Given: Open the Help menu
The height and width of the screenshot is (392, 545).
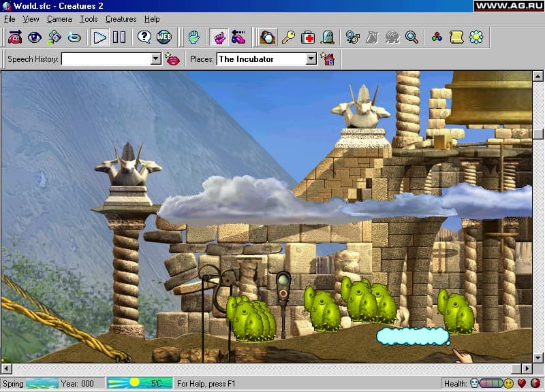Looking at the screenshot, I should 152,19.
